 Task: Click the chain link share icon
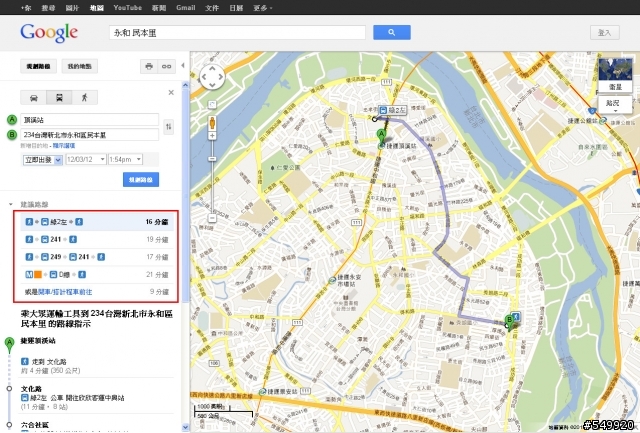[167, 66]
